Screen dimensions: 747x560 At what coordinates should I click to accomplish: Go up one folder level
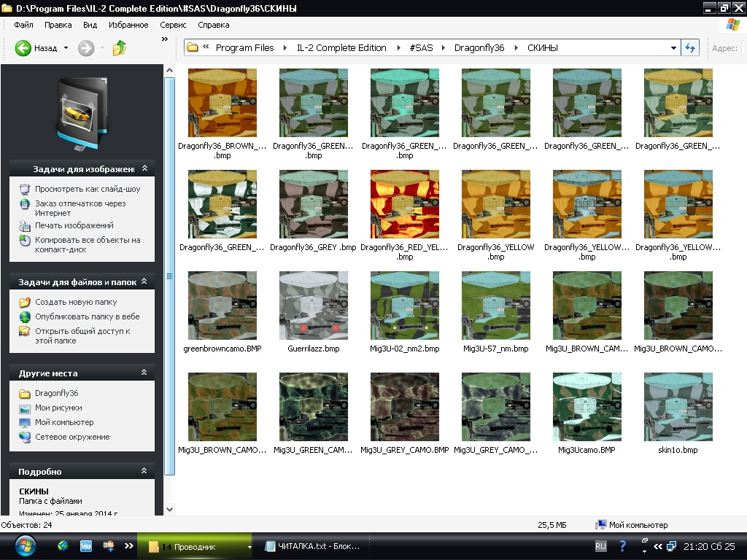pos(120,48)
